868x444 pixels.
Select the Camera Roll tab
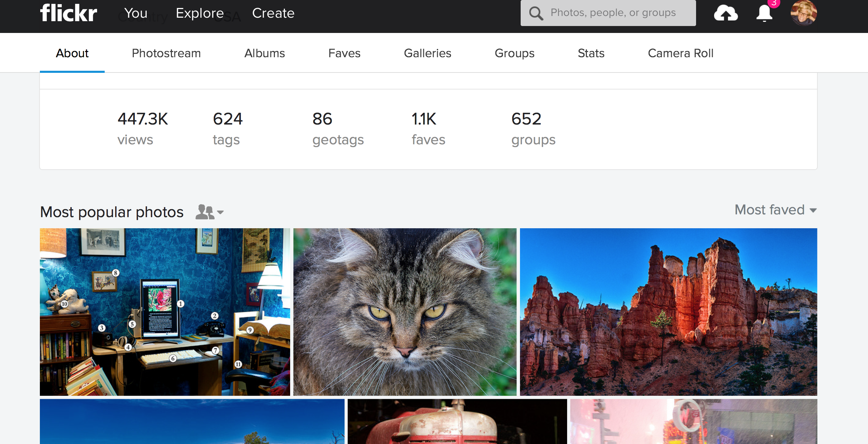point(680,53)
